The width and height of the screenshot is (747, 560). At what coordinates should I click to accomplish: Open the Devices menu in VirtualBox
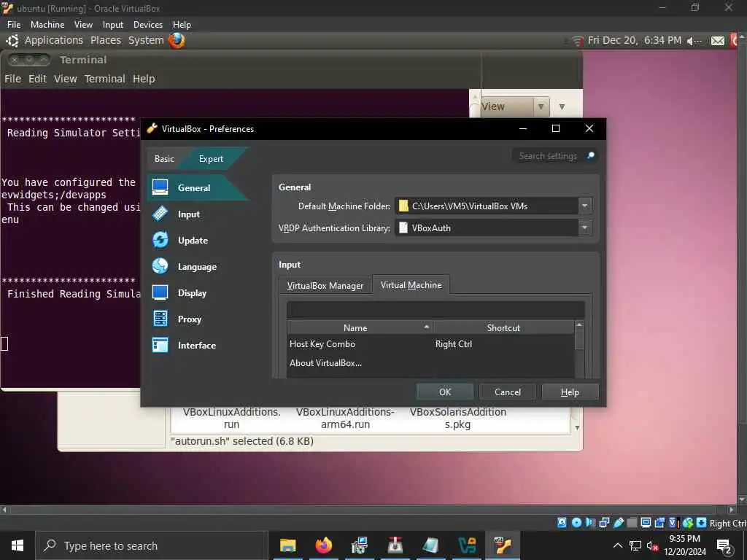(x=147, y=25)
